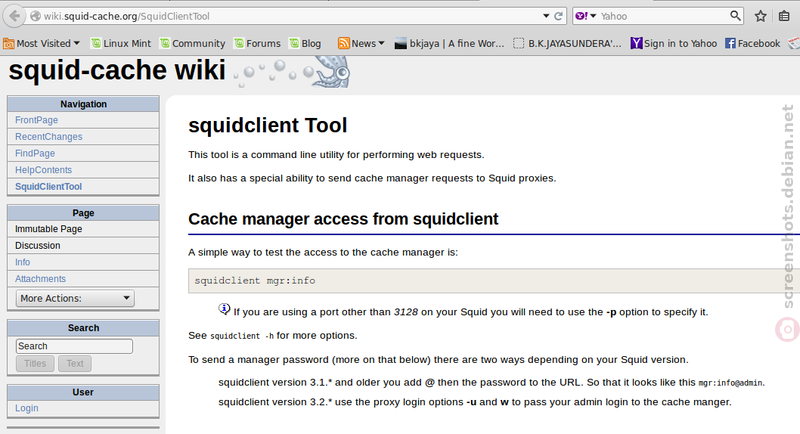Click the mgr:info@admin code text
800x434 pixels.
click(731, 383)
